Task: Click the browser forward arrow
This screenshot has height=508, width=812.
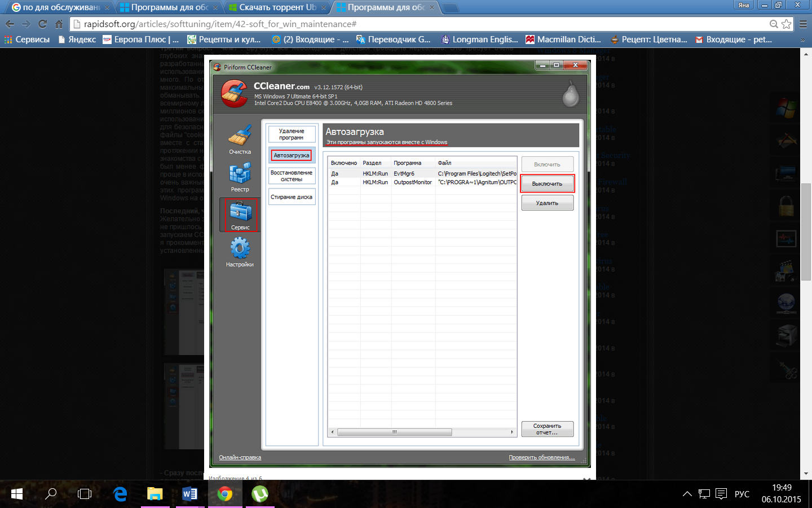Action: point(26,24)
